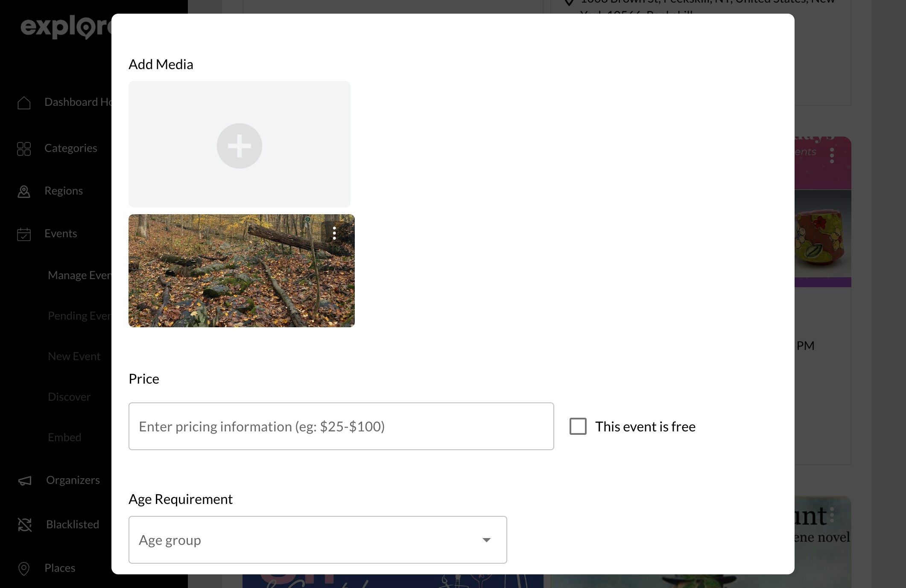906x588 pixels.
Task: Click the Regions map pin icon
Action: point(24,191)
